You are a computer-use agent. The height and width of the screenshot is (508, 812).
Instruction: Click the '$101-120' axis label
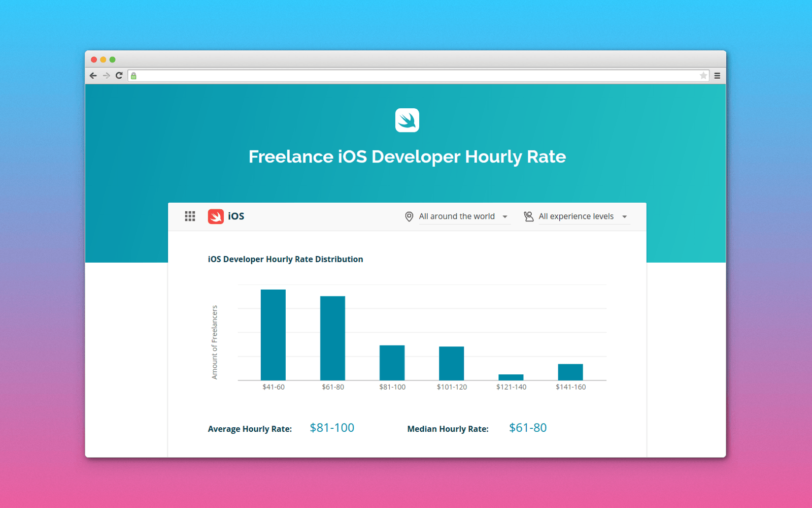tap(452, 387)
